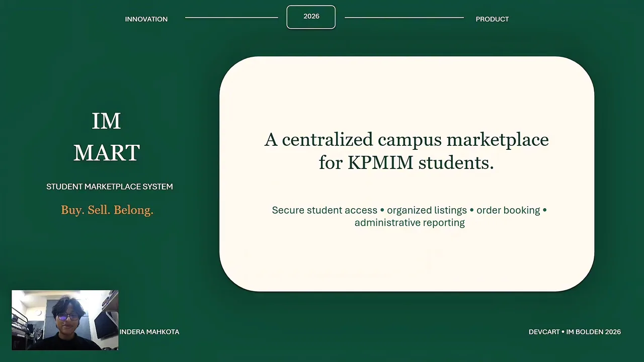
Task: Click the presenter webcam thumbnail
Action: pos(65,320)
